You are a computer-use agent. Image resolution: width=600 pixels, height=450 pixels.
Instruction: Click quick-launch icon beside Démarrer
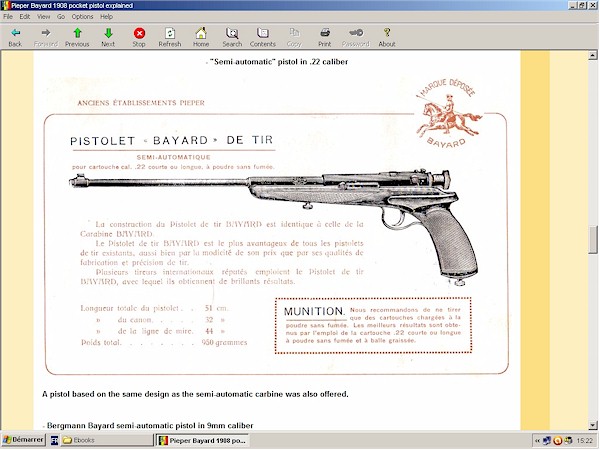coord(54,440)
